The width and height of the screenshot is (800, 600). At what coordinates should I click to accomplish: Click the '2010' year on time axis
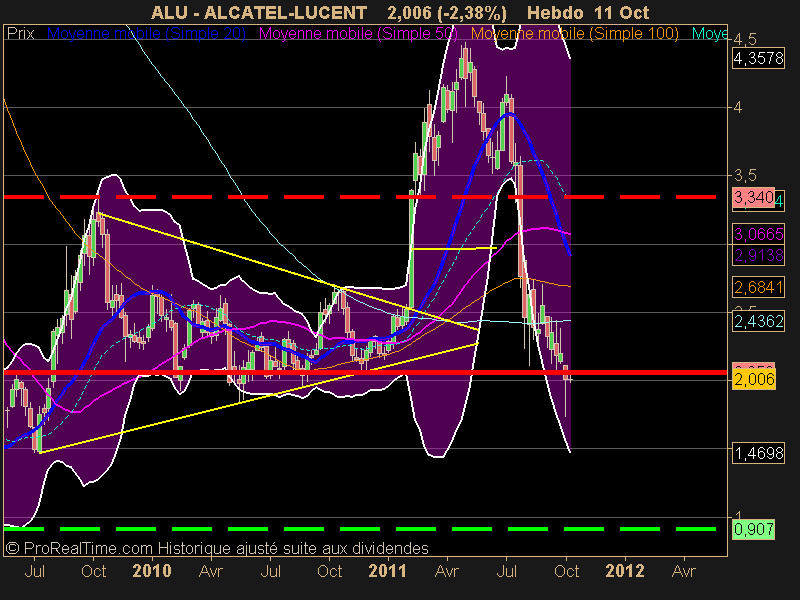click(152, 571)
